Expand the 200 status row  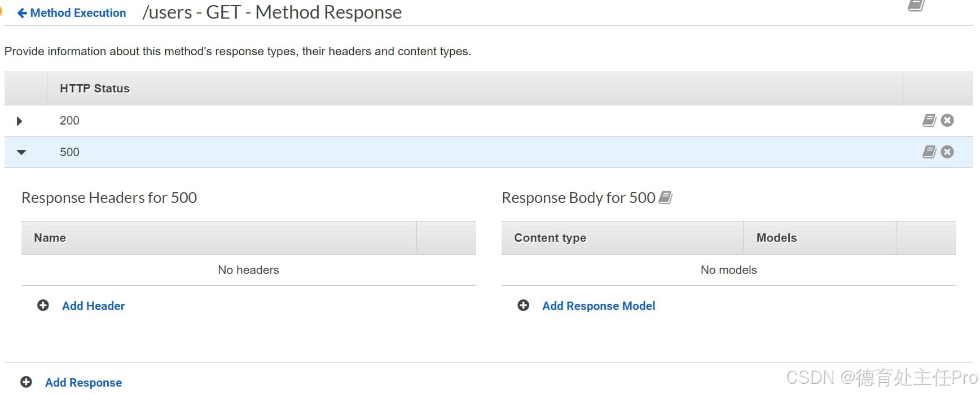tap(20, 121)
